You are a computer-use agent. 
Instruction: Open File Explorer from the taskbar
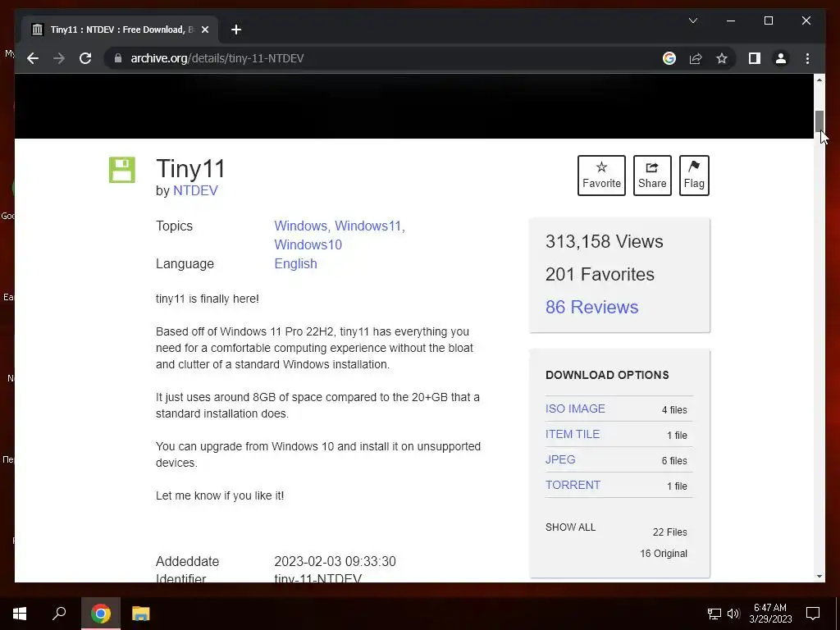[x=141, y=614]
